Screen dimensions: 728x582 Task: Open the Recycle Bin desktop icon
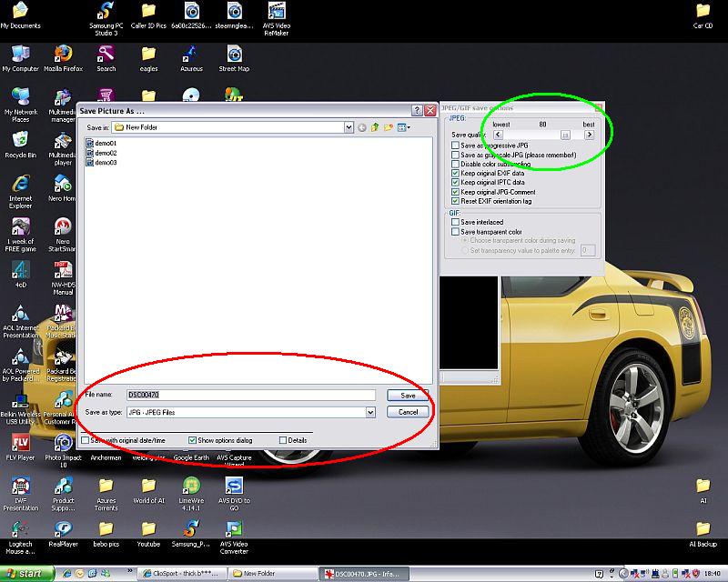pyautogui.click(x=20, y=139)
